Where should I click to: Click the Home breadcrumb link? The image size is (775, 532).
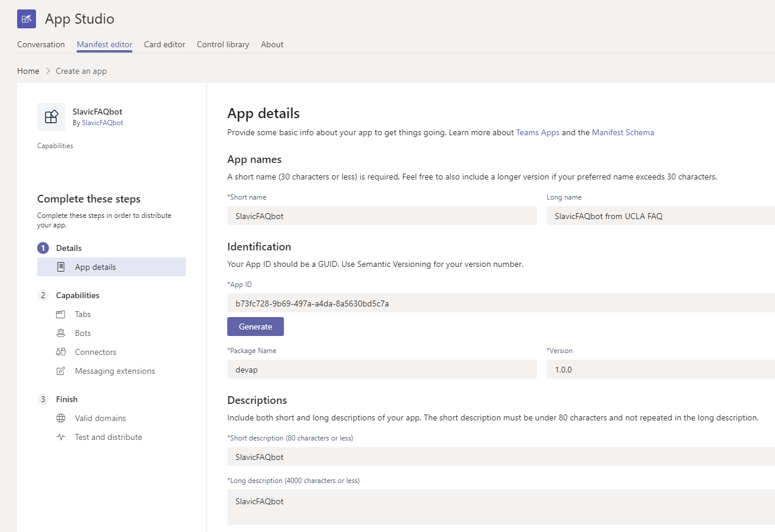pos(28,71)
